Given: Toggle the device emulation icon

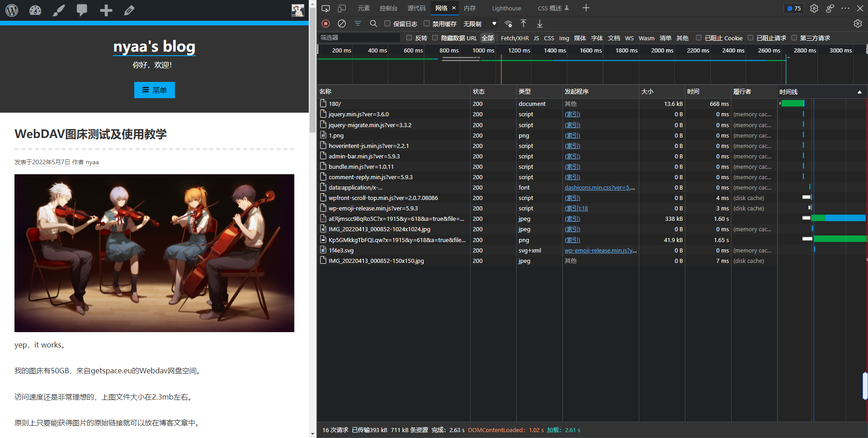Looking at the screenshot, I should [x=342, y=8].
